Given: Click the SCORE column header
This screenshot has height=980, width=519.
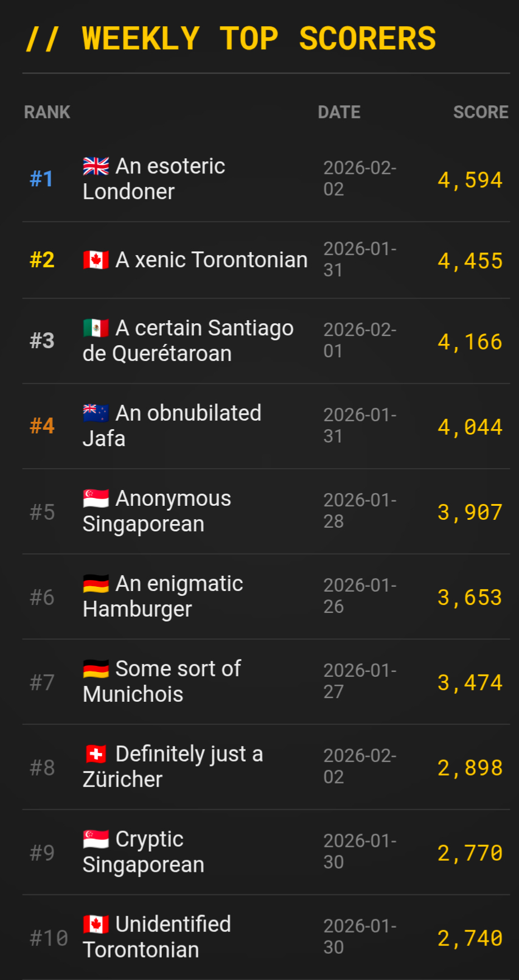Looking at the screenshot, I should click(480, 112).
